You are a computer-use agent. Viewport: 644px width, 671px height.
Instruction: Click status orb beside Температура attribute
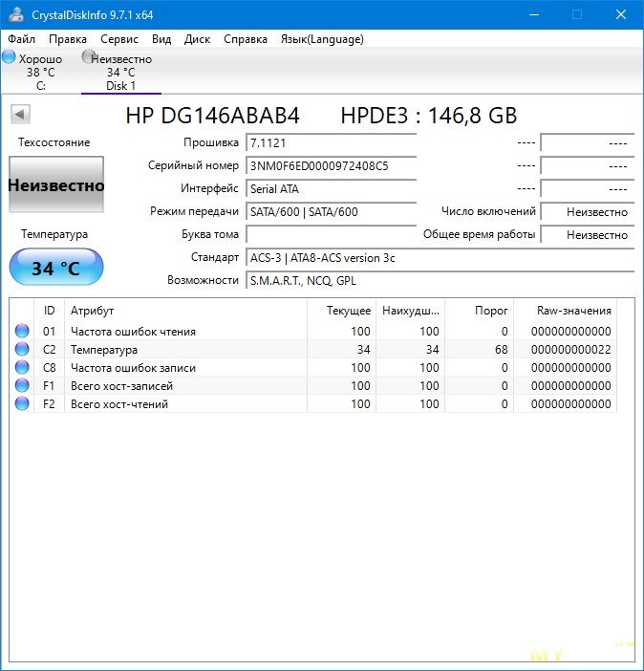click(22, 350)
